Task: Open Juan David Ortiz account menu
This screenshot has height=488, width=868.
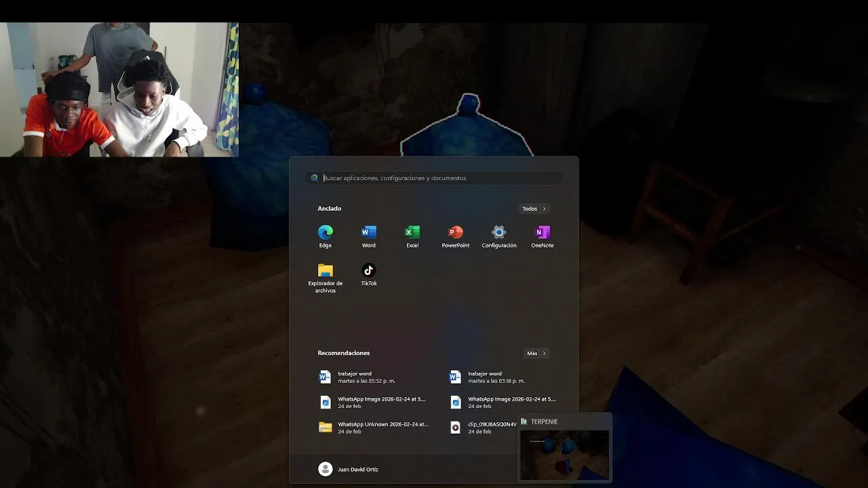Action: click(349, 469)
